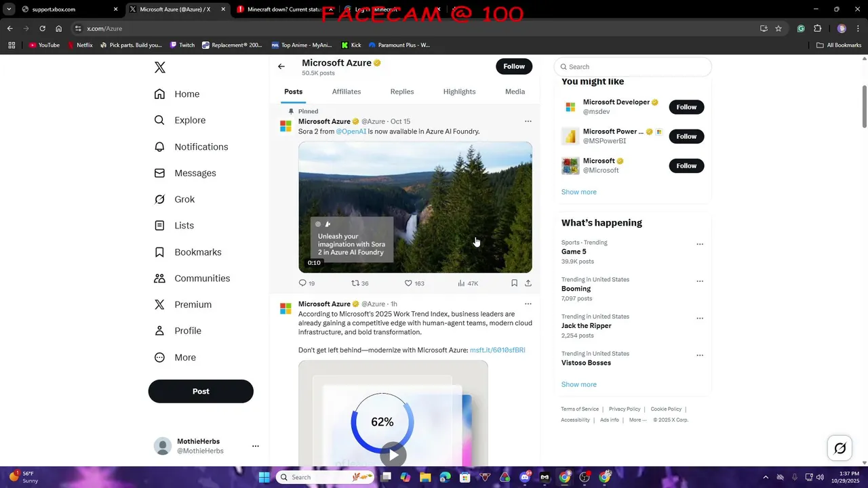
Task: Open the Home page
Action: [x=177, y=94]
